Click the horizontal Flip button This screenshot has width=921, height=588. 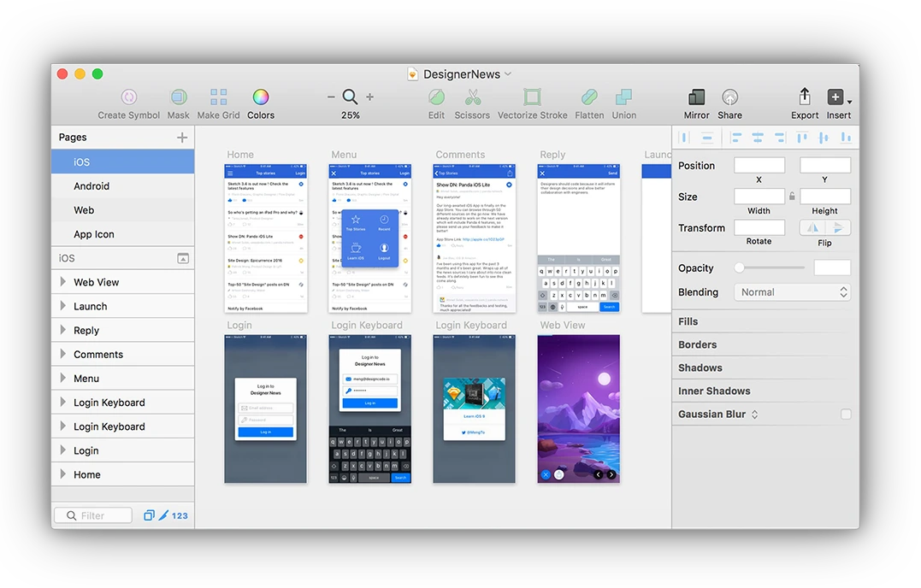pyautogui.click(x=812, y=227)
